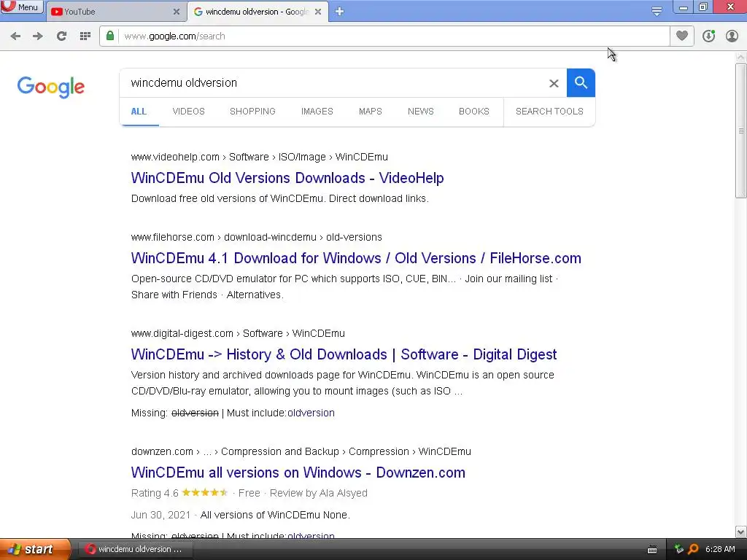
Task: Switch to the IMAGES tab
Action: click(317, 112)
